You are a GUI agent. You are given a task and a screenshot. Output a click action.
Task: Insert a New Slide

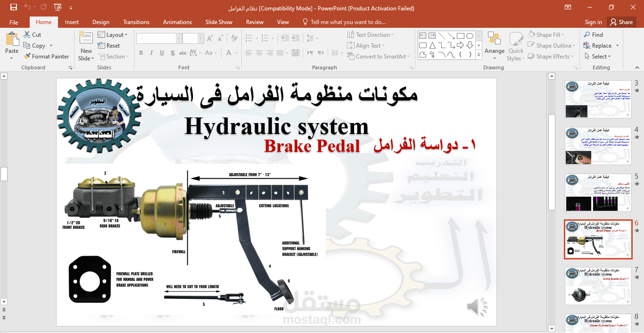[86, 46]
